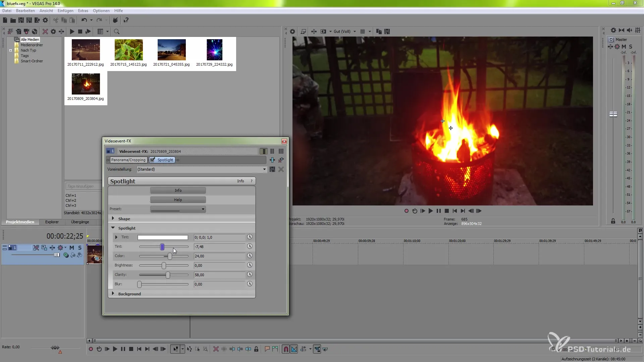Click the white Tint color swatch
The image size is (644, 362).
pyautogui.click(x=163, y=237)
